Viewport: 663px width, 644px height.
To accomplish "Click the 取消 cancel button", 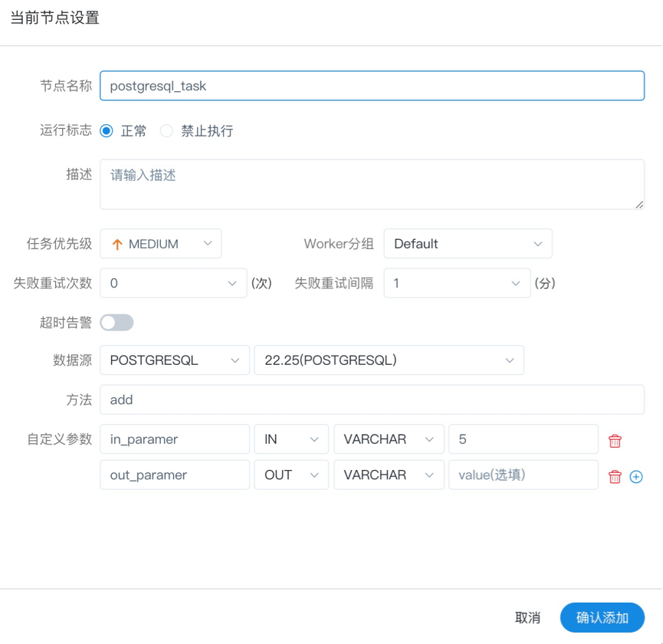I will 527,618.
